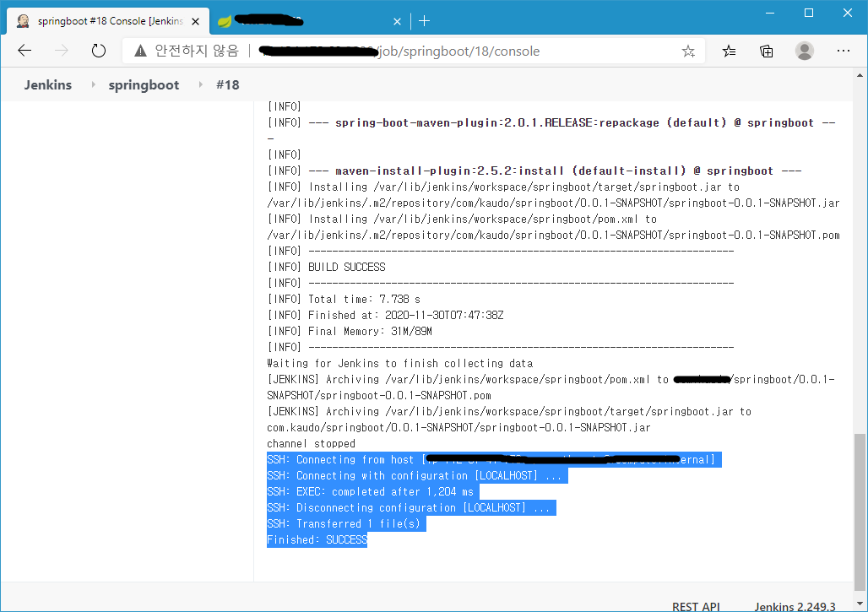
Task: Open the #18 build breadcrumb link
Action: tap(227, 84)
